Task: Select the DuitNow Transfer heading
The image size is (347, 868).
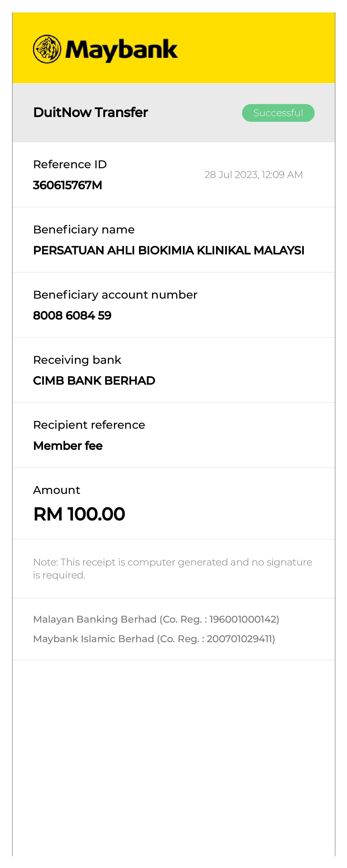Action: [90, 113]
